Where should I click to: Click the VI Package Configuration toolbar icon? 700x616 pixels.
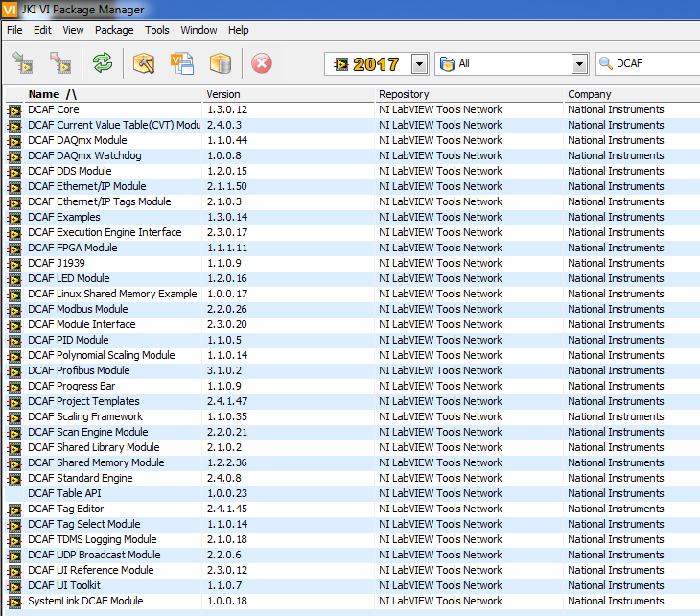click(182, 64)
